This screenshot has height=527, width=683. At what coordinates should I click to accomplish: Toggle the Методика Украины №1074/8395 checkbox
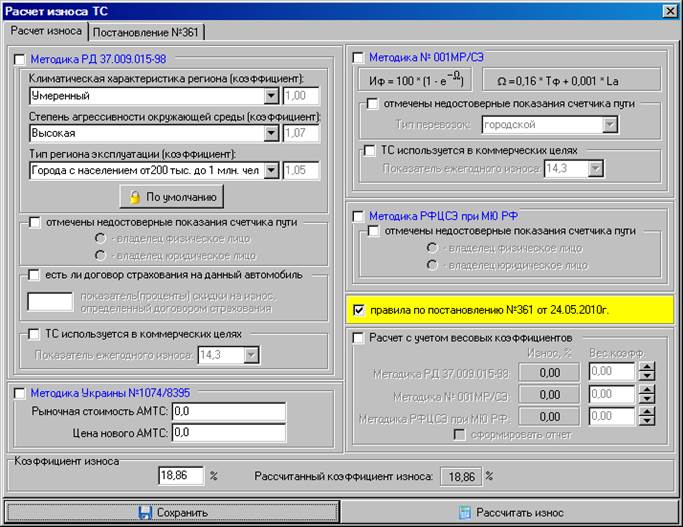pos(21,393)
